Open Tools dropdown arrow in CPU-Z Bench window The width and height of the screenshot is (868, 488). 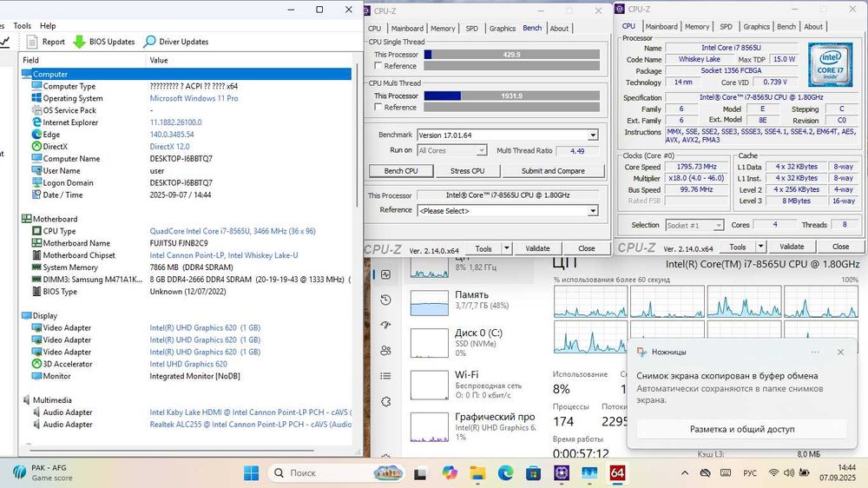tap(507, 248)
